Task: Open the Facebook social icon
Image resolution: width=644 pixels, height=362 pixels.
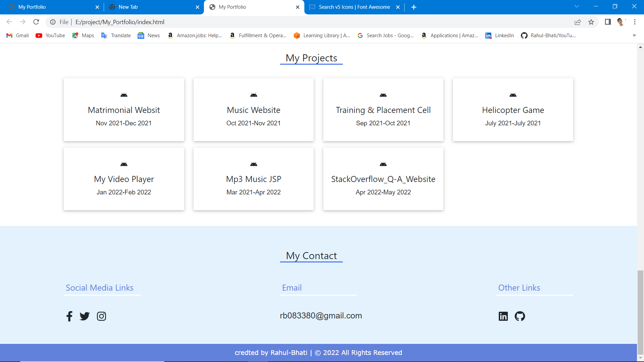Action: pyautogui.click(x=69, y=316)
